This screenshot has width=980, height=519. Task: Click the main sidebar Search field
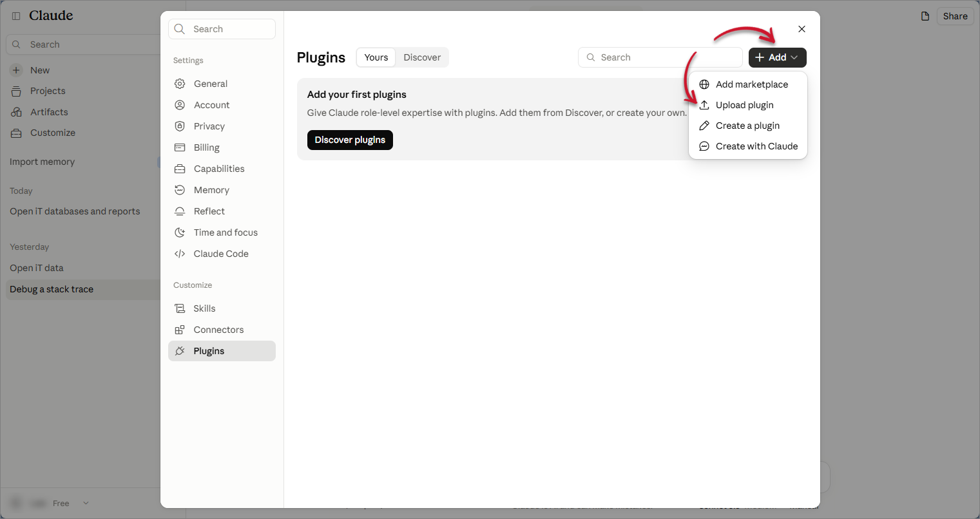click(x=84, y=44)
